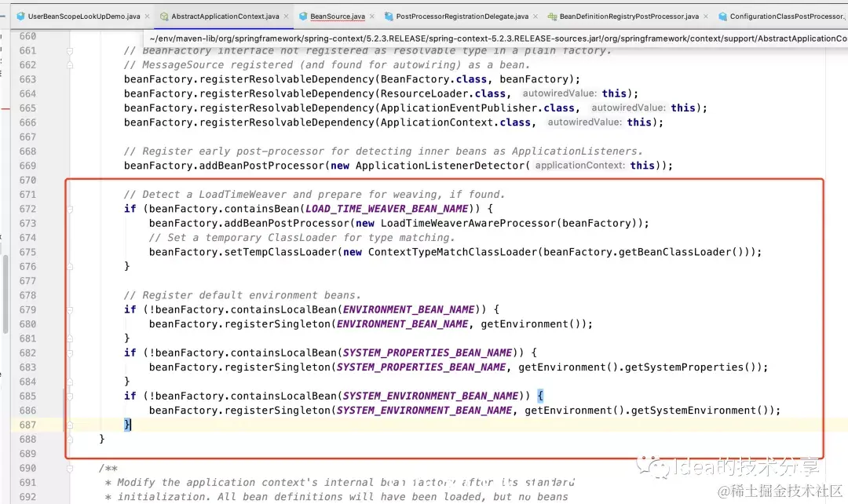Click SYSTEM_ENVIRONMENT_BEAN_NAME on line 686
Viewport: 848px width, 504px height.
[424, 411]
